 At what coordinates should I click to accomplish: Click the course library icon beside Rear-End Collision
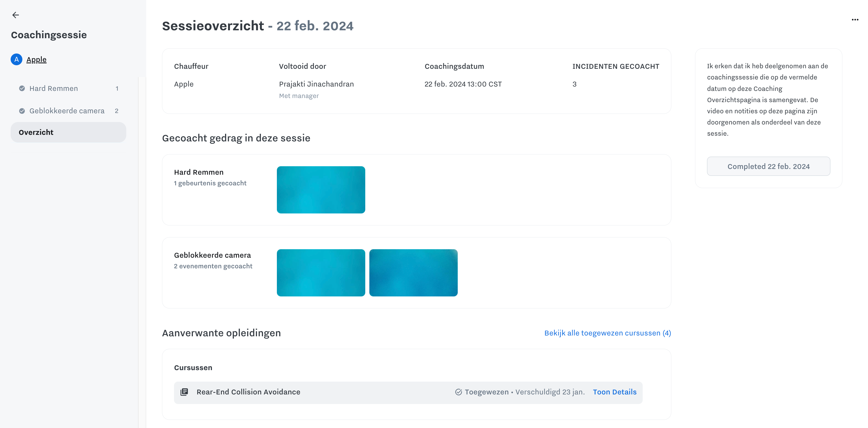click(x=184, y=392)
